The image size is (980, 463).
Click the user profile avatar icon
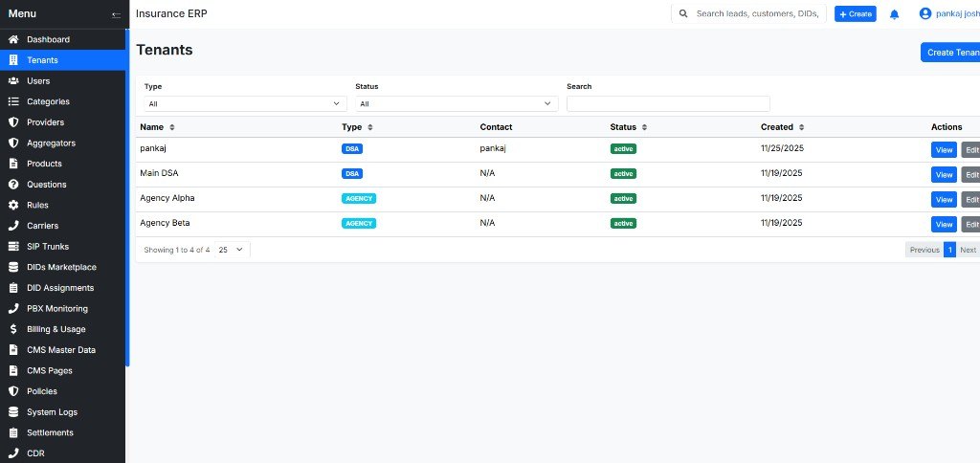pos(925,13)
